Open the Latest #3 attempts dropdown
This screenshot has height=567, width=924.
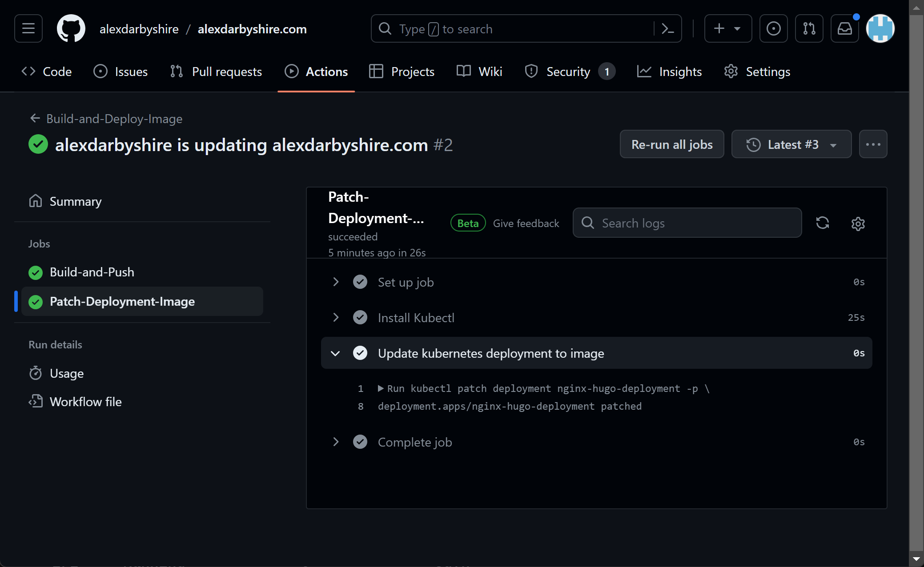click(791, 144)
